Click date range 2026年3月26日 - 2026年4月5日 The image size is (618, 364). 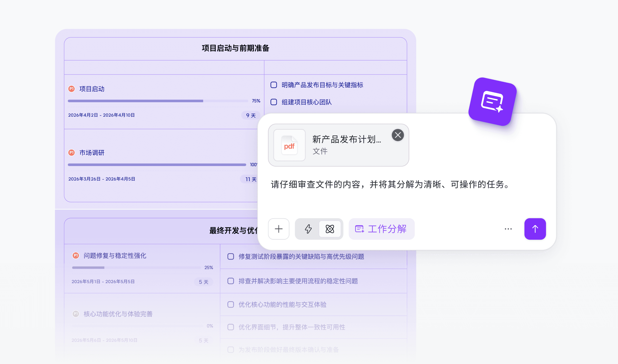(102, 179)
